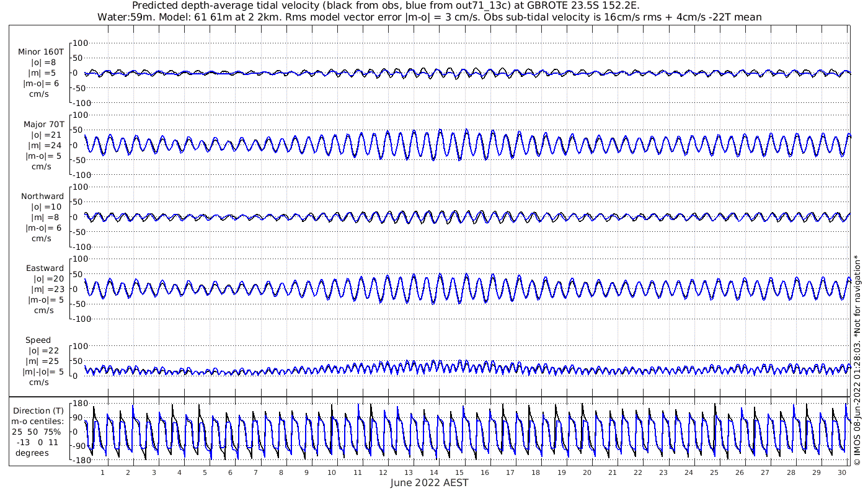The image size is (868, 496).
Task: Click the '|m| =25' value under Speed
Action: (x=42, y=361)
